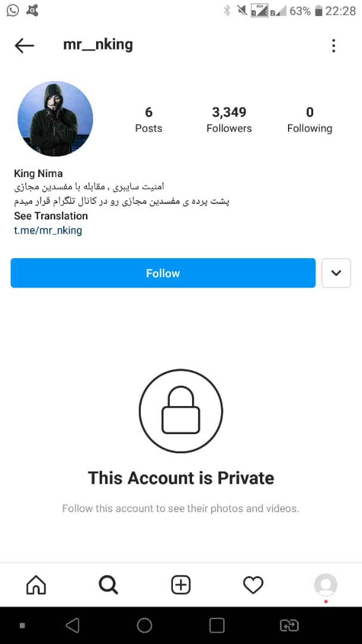Open the three-dot options menu
The image size is (362, 644).
coord(333,45)
